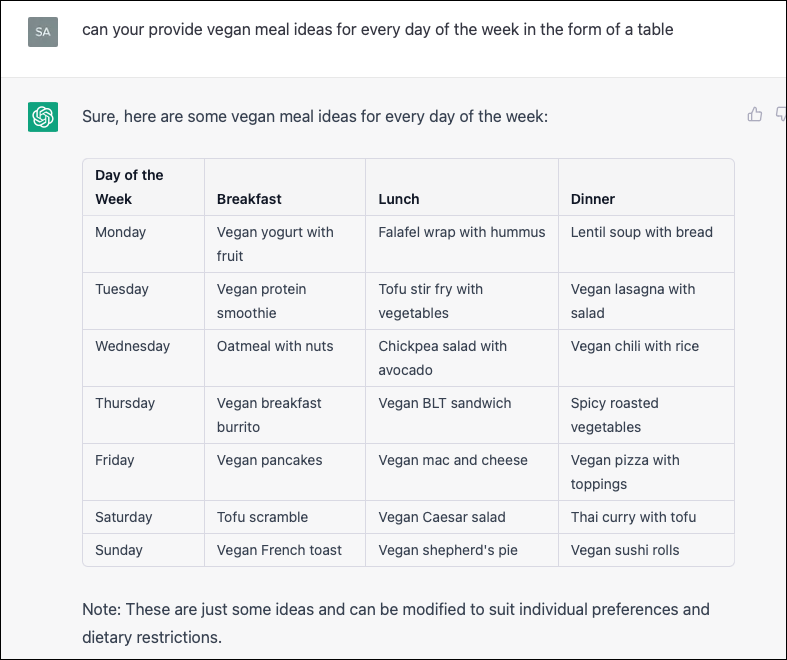Click the ChatGPT logo avatar
Screen dimensions: 787x660
click(43, 117)
